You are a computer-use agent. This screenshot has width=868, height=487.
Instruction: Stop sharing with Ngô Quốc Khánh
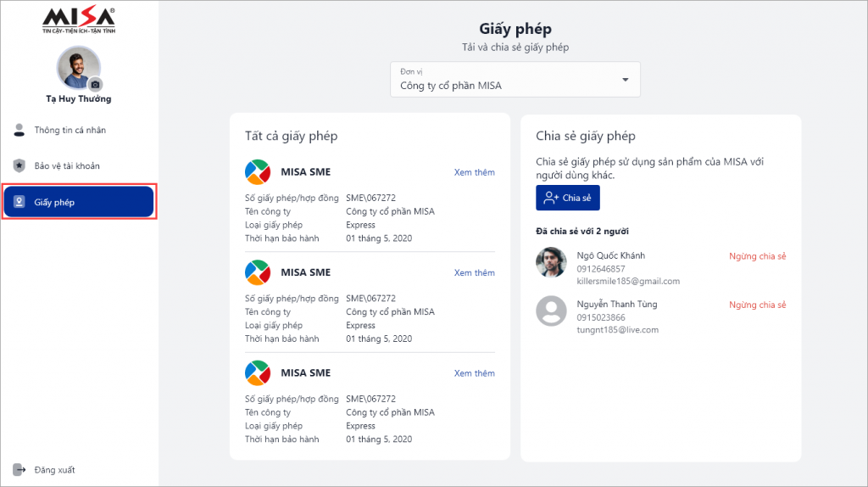point(757,256)
